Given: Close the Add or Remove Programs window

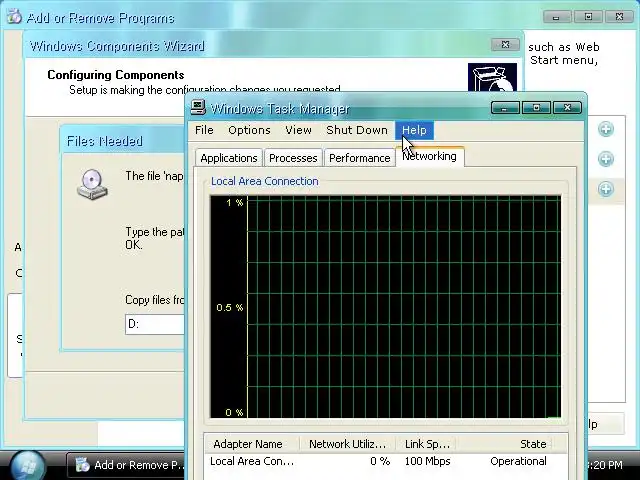Looking at the screenshot, I should click(x=619, y=17).
